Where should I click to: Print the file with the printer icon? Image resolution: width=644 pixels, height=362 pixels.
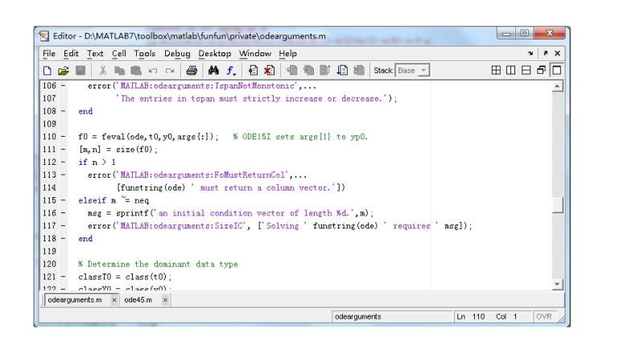click(192, 71)
